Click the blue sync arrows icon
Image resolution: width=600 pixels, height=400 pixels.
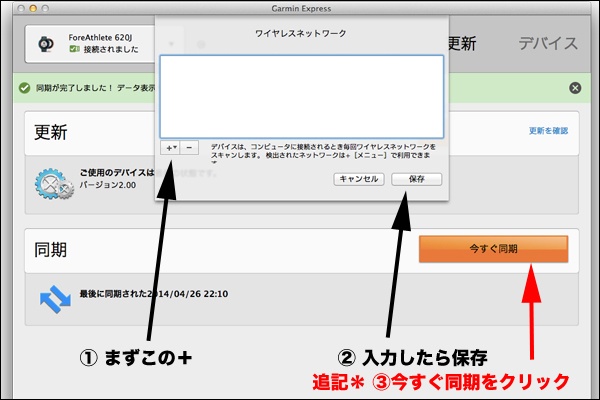(55, 299)
